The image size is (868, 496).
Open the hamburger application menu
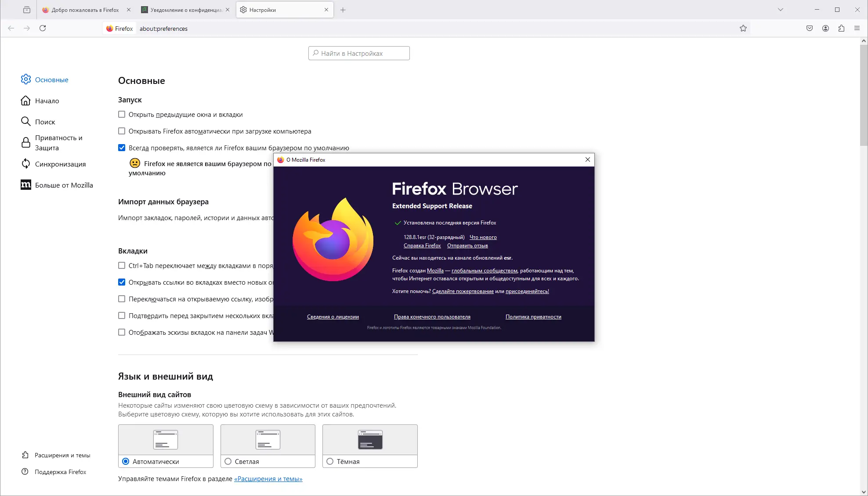857,29
